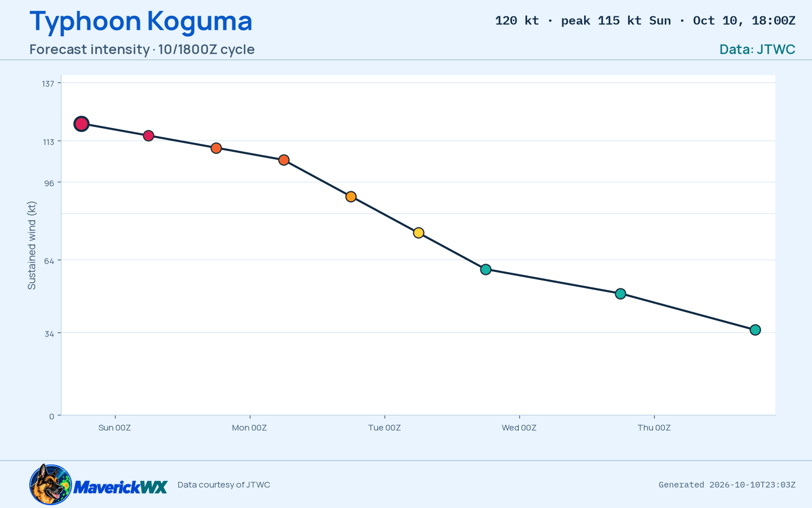Click the first orange point near 110 kt
The image size is (812, 508).
pyautogui.click(x=216, y=148)
